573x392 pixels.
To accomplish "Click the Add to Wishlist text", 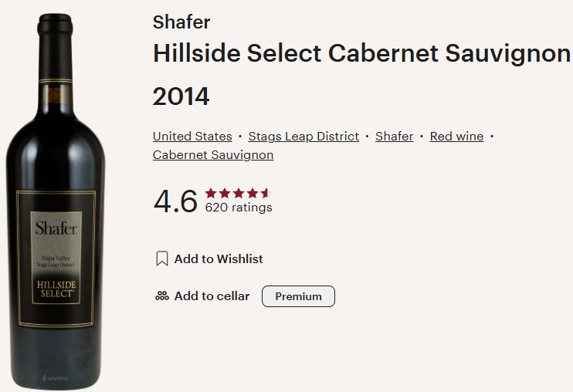I will coord(219,259).
